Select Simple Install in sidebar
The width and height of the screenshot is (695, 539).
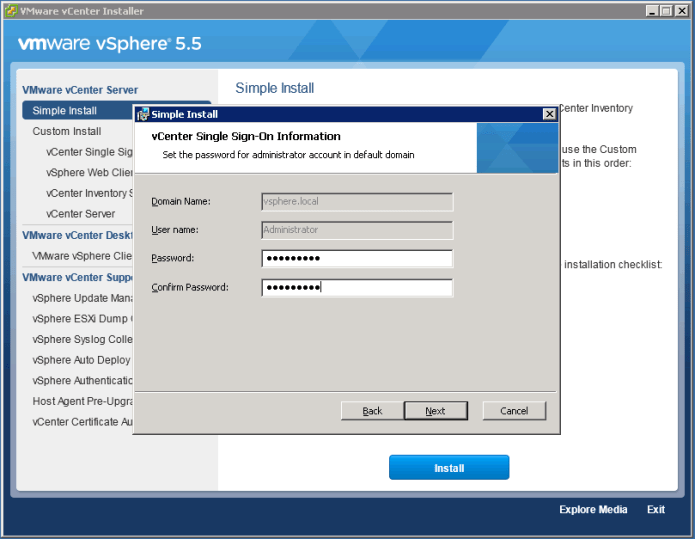pos(65,111)
